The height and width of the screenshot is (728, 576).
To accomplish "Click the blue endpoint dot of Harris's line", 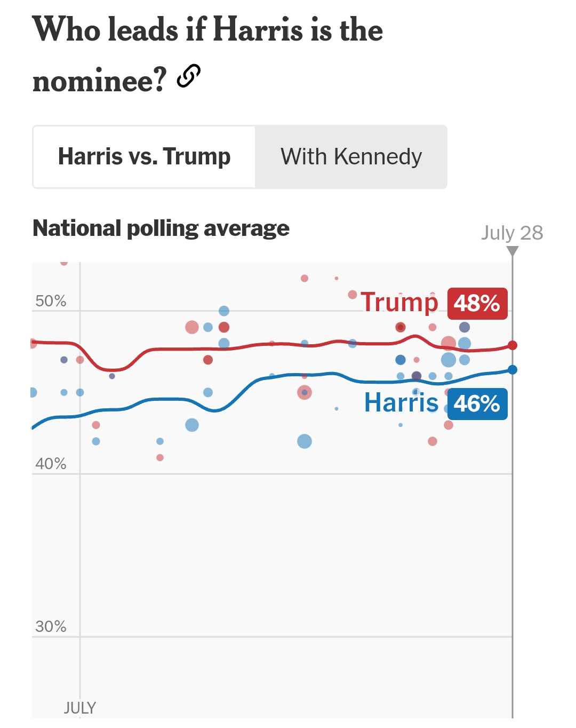I will click(513, 369).
